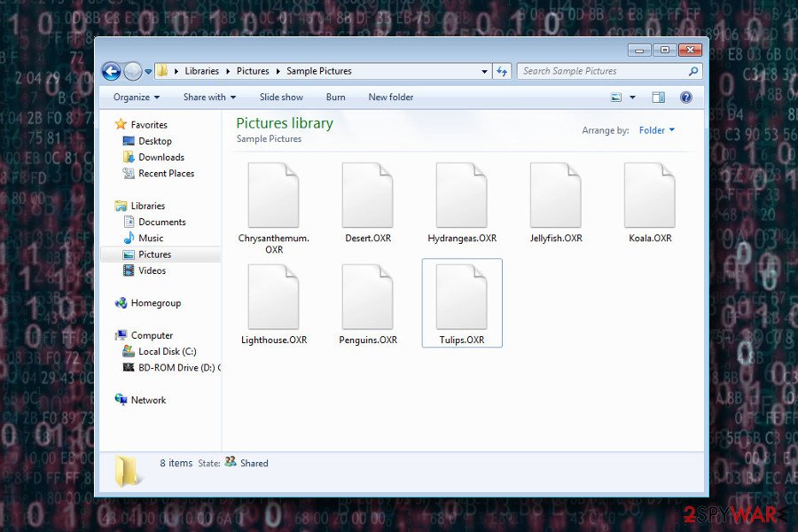Open Arrange by Folder dropdown
This screenshot has width=798, height=532.
656,130
